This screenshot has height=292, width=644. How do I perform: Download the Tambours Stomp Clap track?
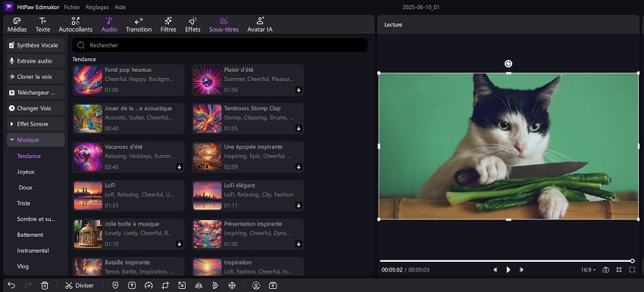coord(299,129)
